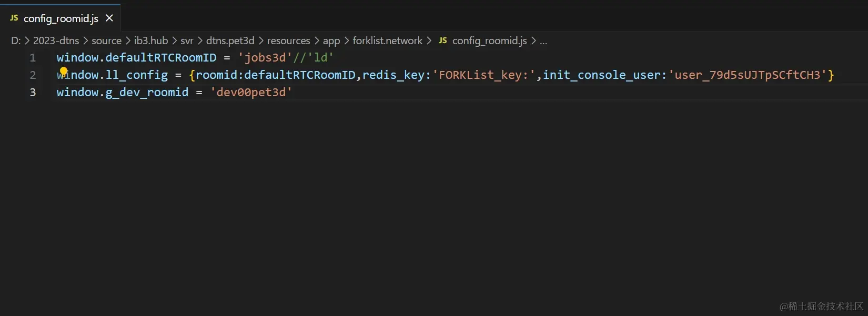This screenshot has height=316, width=868.
Task: Open the forklist.network breadcrumb folder
Action: (387, 40)
